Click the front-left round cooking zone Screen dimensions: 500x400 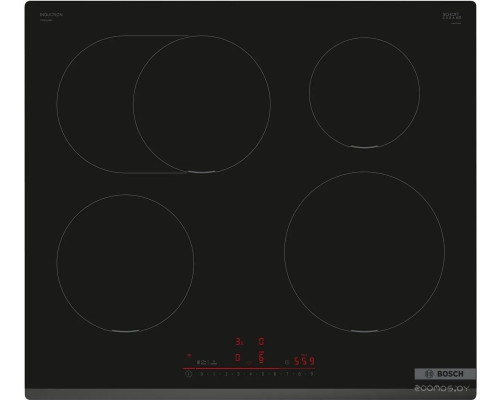pyautogui.click(x=125, y=263)
